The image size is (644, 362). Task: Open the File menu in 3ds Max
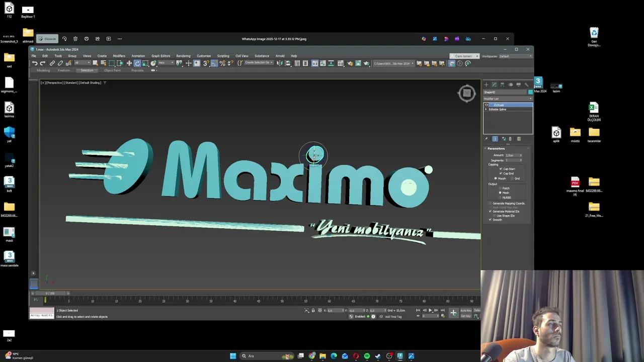pyautogui.click(x=34, y=56)
